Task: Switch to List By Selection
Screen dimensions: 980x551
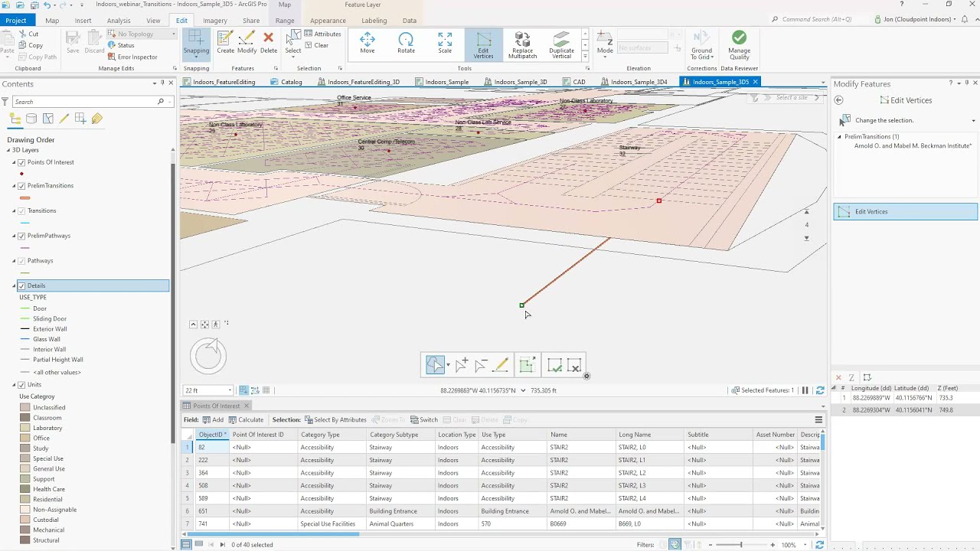Action: [47, 119]
